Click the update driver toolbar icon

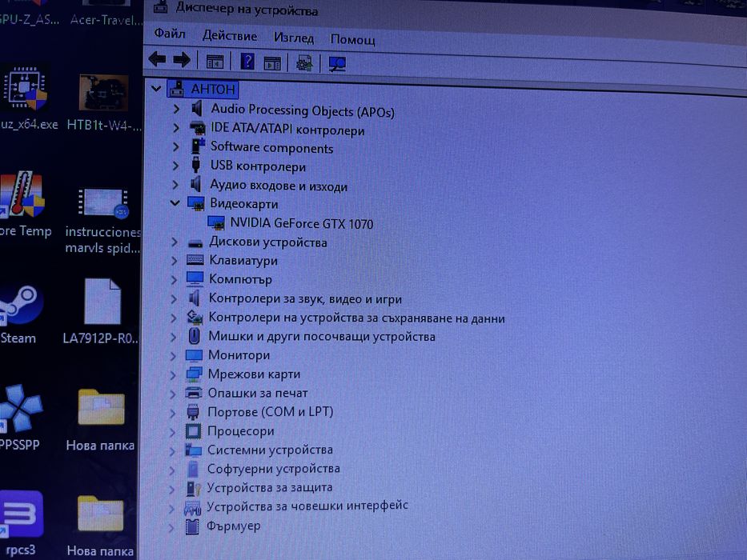(x=304, y=63)
